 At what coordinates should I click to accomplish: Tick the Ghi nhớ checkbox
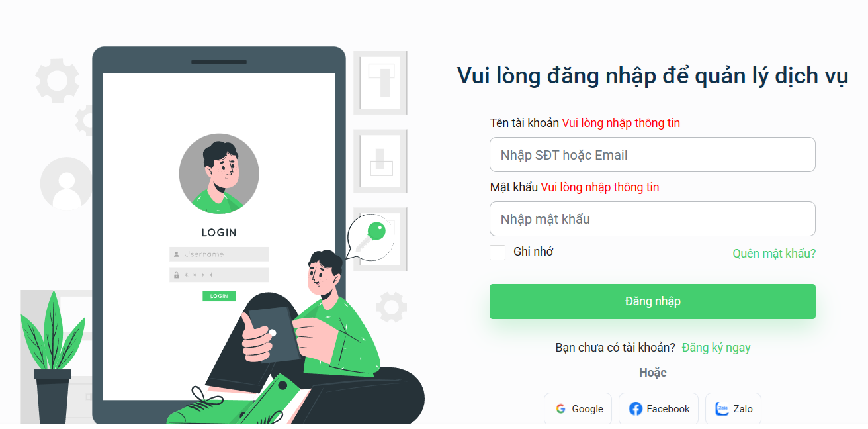click(498, 252)
